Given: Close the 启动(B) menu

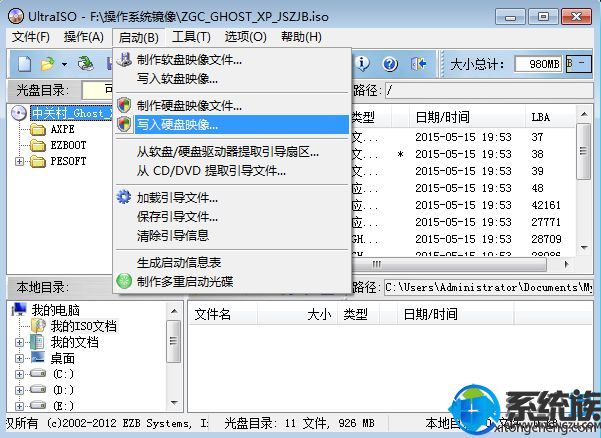Looking at the screenshot, I should click(138, 38).
